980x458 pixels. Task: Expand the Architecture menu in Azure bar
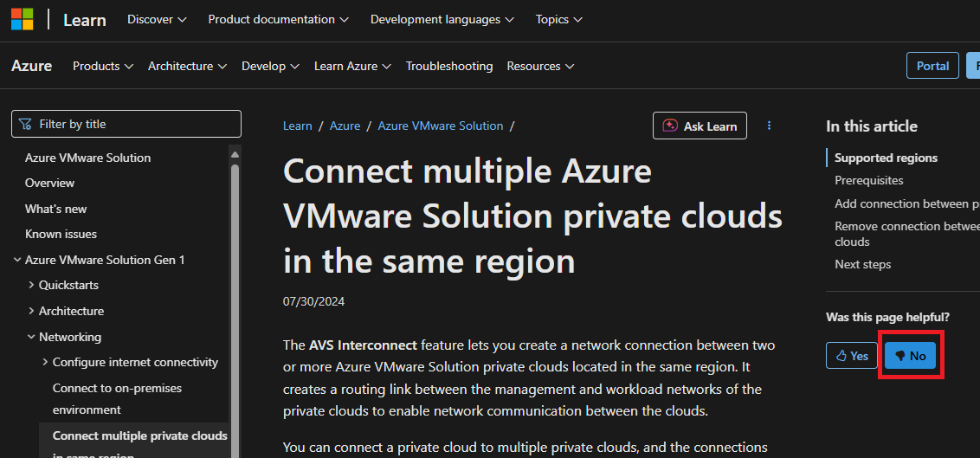[187, 66]
